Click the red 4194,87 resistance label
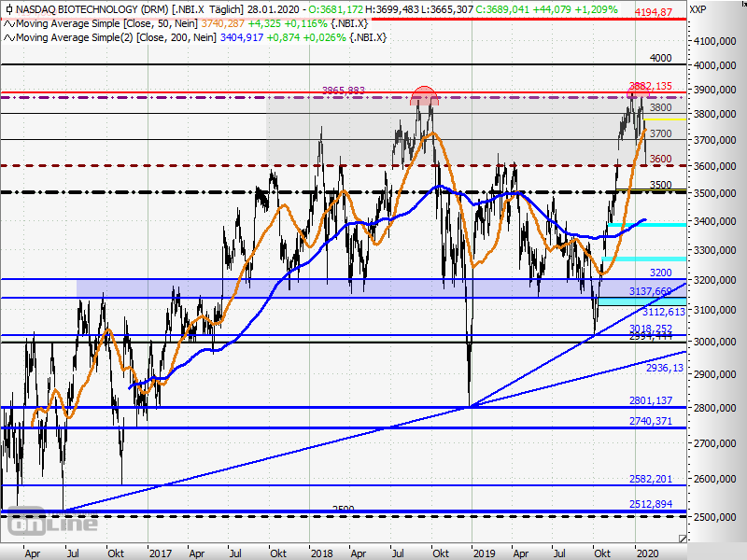This screenshot has width=747, height=560. [x=654, y=12]
